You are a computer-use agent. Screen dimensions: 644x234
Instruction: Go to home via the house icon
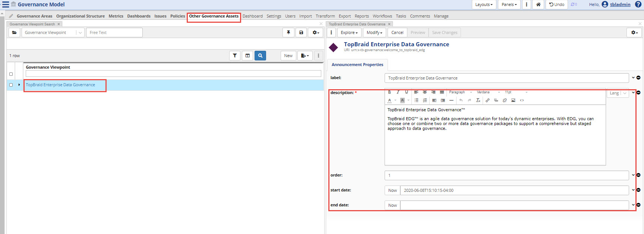[538, 4]
